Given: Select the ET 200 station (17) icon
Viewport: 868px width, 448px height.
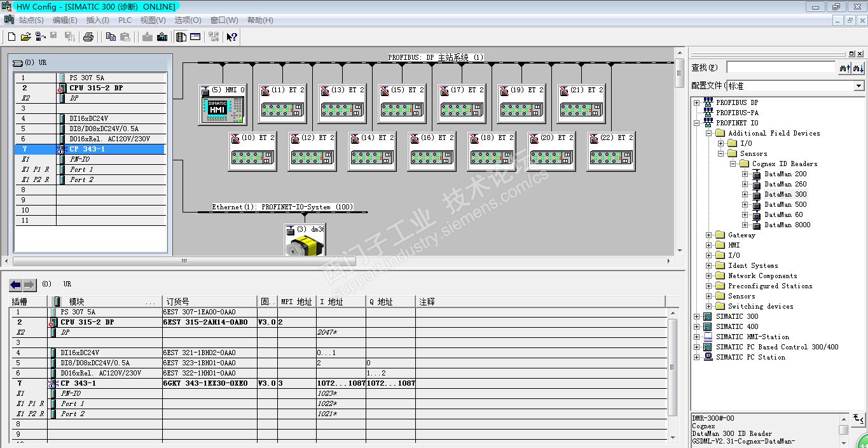Looking at the screenshot, I should pyautogui.click(x=462, y=104).
